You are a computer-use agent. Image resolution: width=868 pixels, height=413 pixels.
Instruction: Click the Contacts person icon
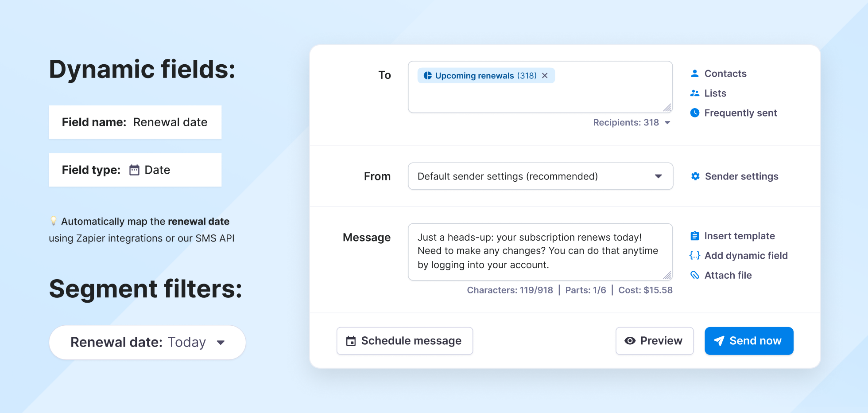[695, 74]
